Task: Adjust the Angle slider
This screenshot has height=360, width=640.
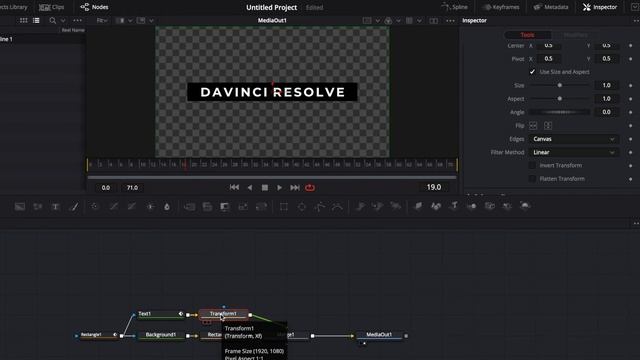Action: click(560, 112)
